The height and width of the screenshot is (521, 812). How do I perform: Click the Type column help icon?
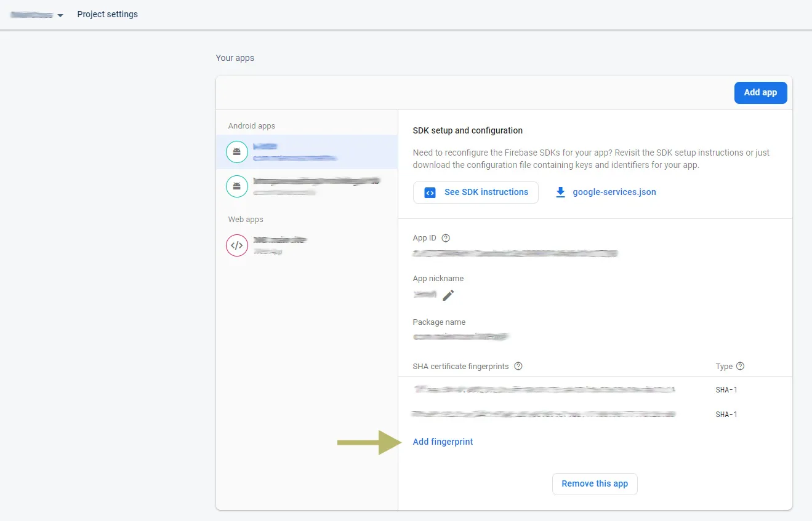click(x=740, y=366)
